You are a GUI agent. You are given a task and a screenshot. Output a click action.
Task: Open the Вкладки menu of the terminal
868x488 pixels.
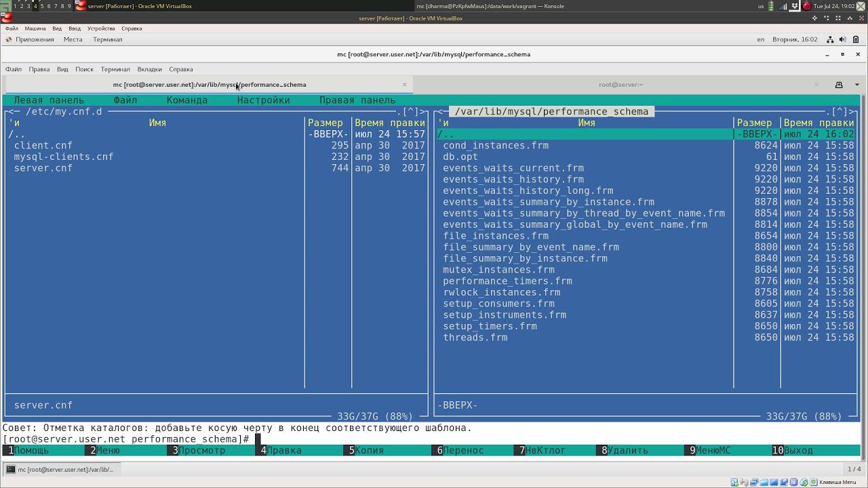click(x=149, y=69)
